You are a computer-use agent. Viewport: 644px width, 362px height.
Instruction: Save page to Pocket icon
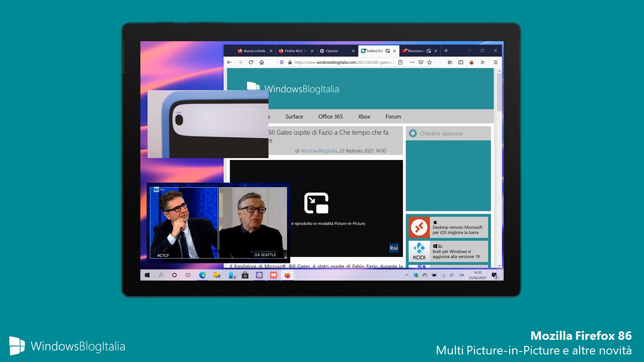point(421,62)
